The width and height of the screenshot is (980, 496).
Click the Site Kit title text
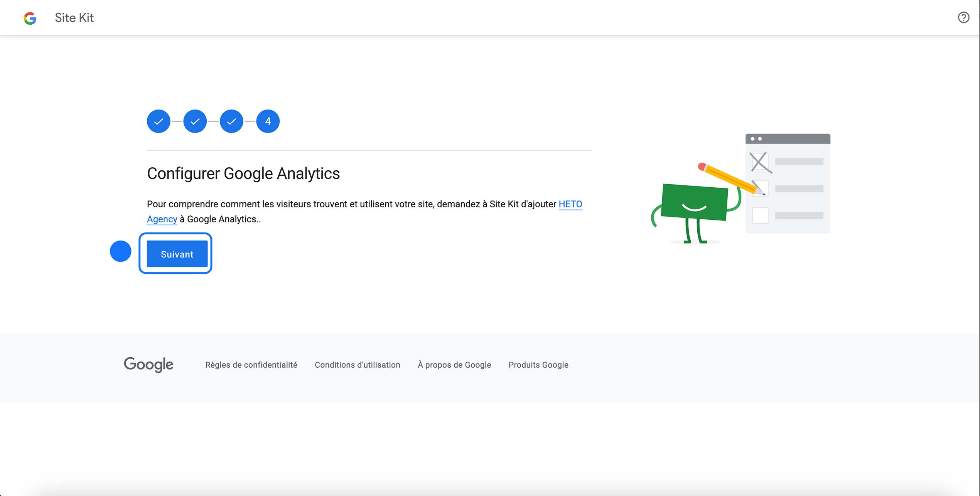pyautogui.click(x=74, y=18)
